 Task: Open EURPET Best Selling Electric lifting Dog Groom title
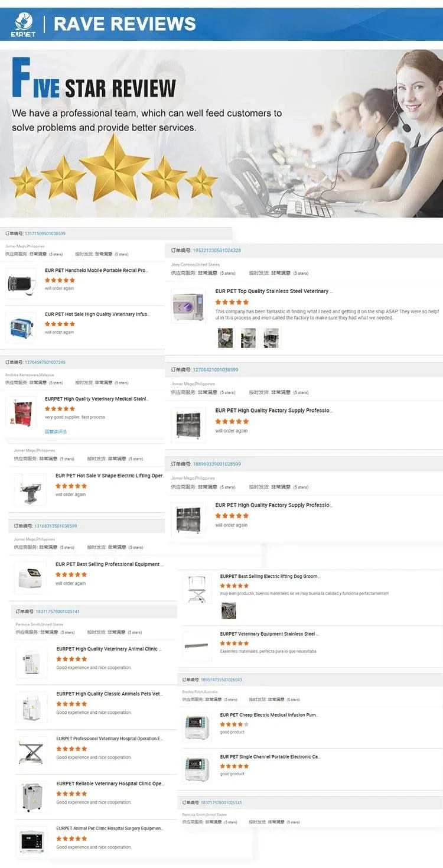[269, 576]
